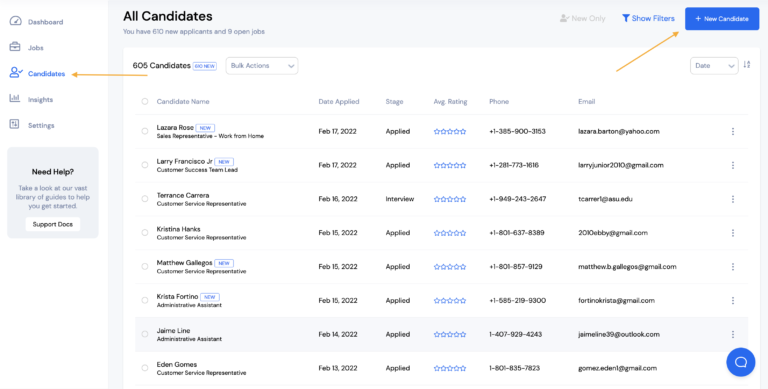Click the New Candidate button

pyautogui.click(x=722, y=19)
